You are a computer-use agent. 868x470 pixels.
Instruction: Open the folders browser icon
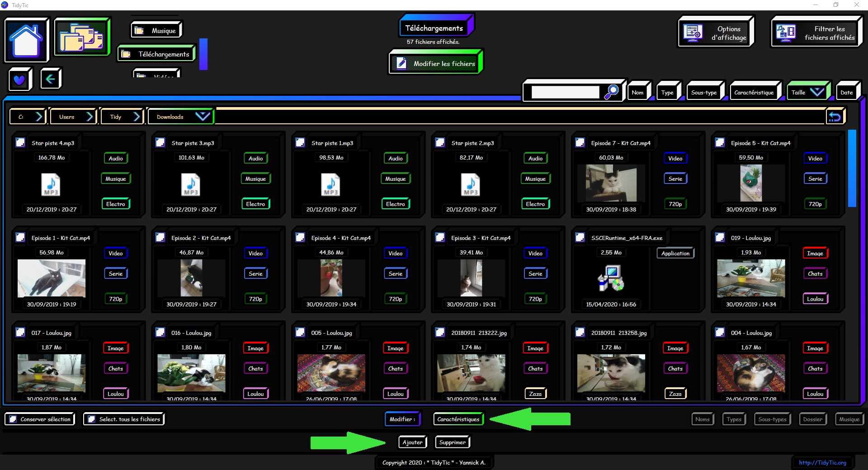tap(82, 37)
